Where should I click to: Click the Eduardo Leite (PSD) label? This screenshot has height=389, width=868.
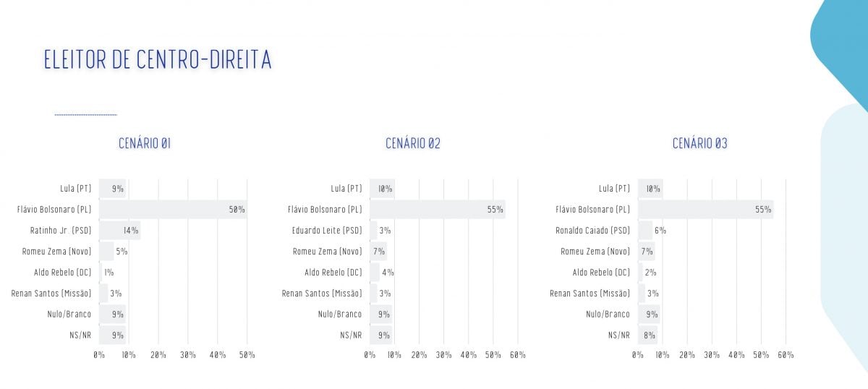(x=323, y=231)
